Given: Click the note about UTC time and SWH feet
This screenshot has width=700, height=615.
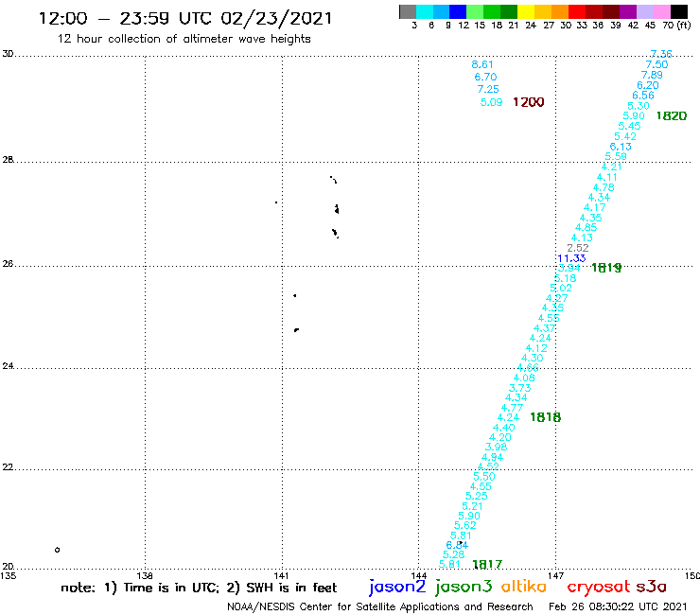Looking at the screenshot, I should (199, 588).
